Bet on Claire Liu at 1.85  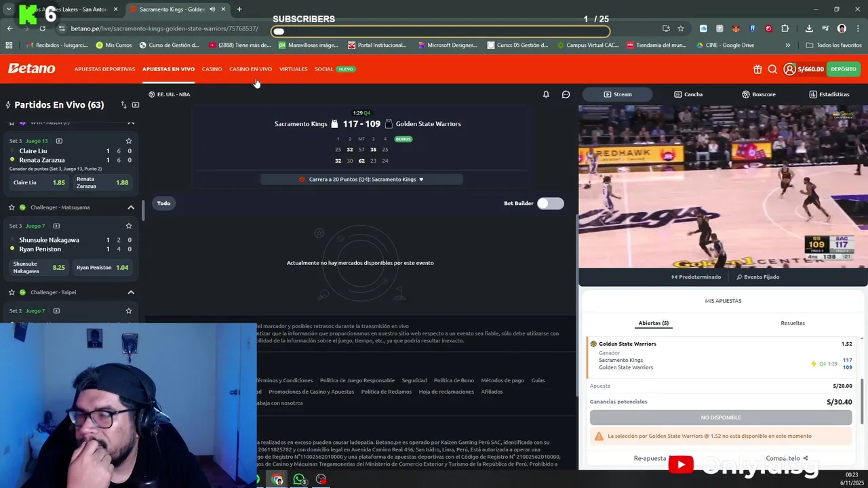39,182
